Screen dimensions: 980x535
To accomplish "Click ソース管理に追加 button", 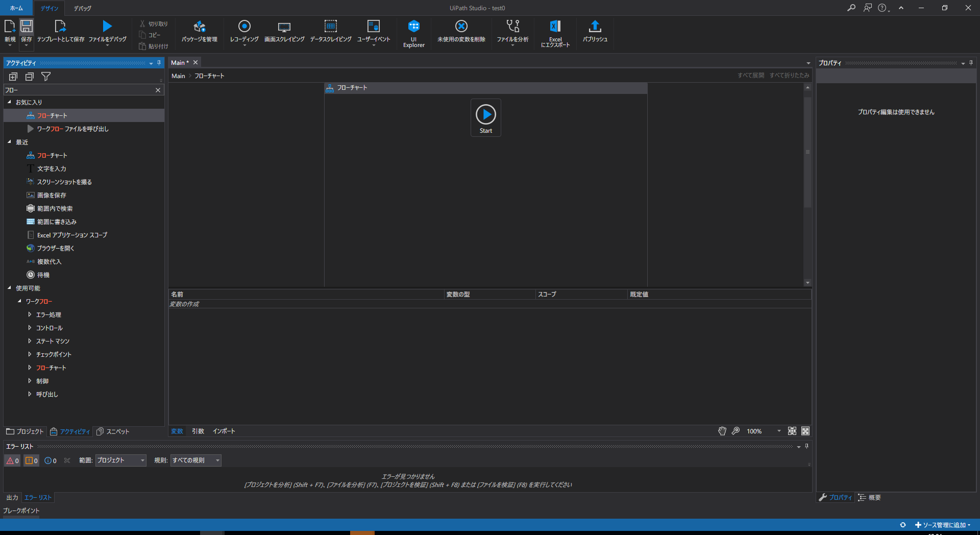I will [x=943, y=525].
